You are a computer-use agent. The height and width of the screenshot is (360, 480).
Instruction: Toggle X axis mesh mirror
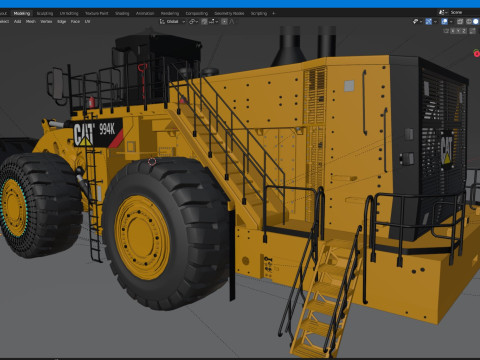pyautogui.click(x=453, y=31)
